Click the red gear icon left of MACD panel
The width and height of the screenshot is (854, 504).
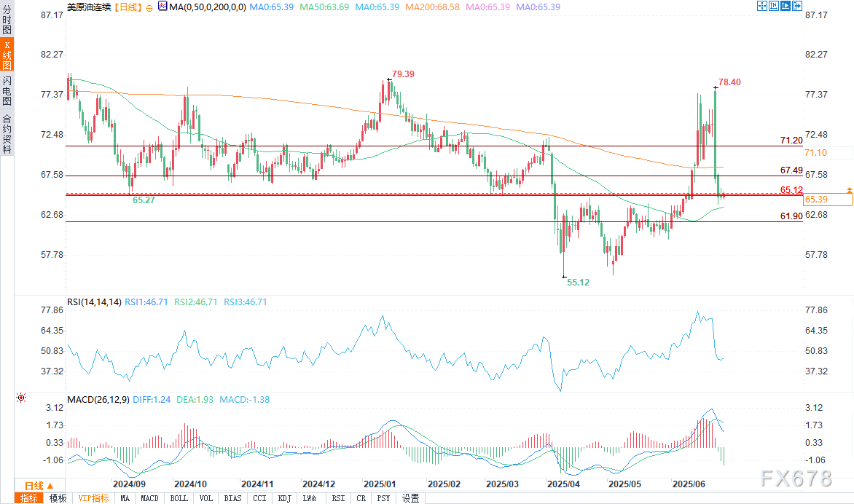point(20,398)
